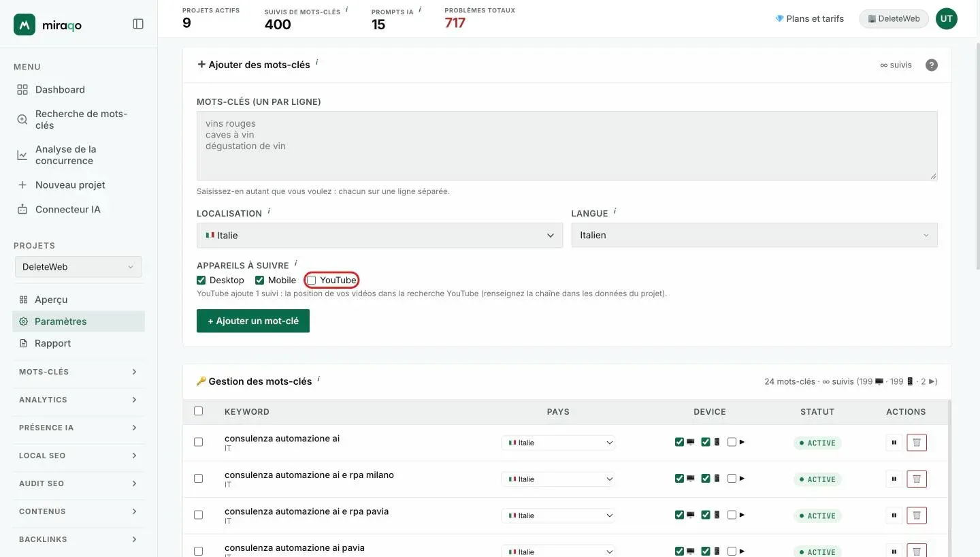Viewport: 980px width, 557px height.
Task: Click the DeleteWeb button in top bar
Action: tap(894, 18)
